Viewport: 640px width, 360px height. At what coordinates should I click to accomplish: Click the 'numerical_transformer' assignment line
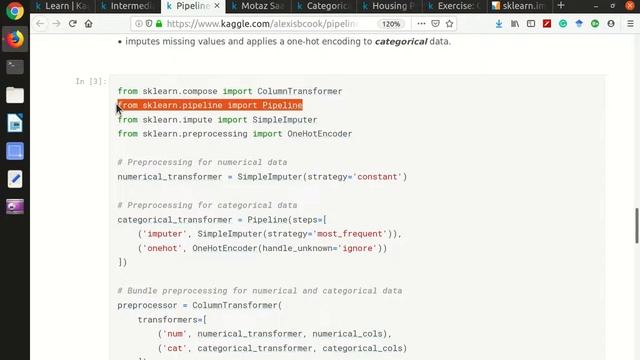[x=262, y=177]
